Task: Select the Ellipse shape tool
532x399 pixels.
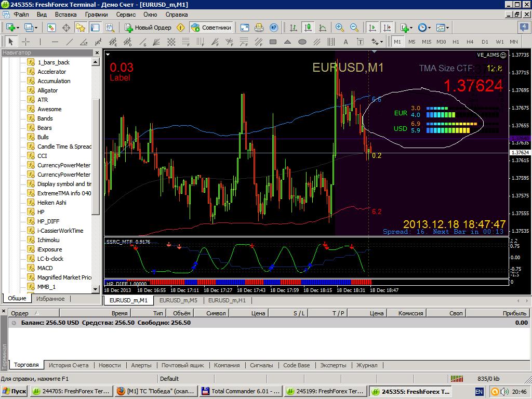Action: 302,42
